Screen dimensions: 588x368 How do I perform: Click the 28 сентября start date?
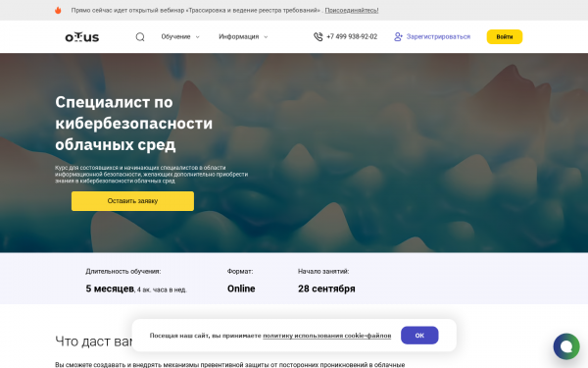[x=326, y=289]
